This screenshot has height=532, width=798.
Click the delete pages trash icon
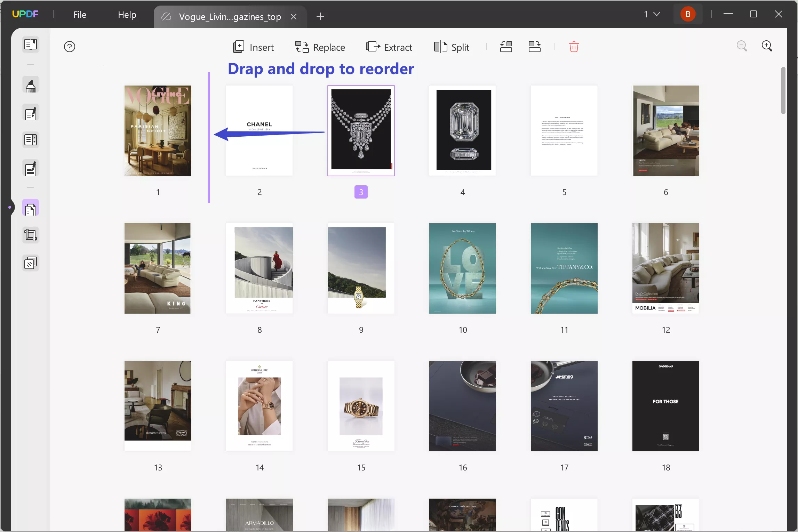[573, 47]
